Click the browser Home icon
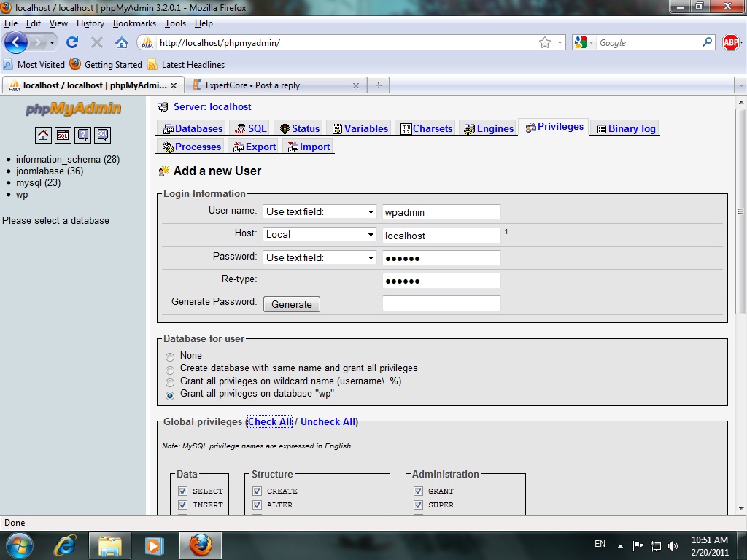 click(x=122, y=42)
